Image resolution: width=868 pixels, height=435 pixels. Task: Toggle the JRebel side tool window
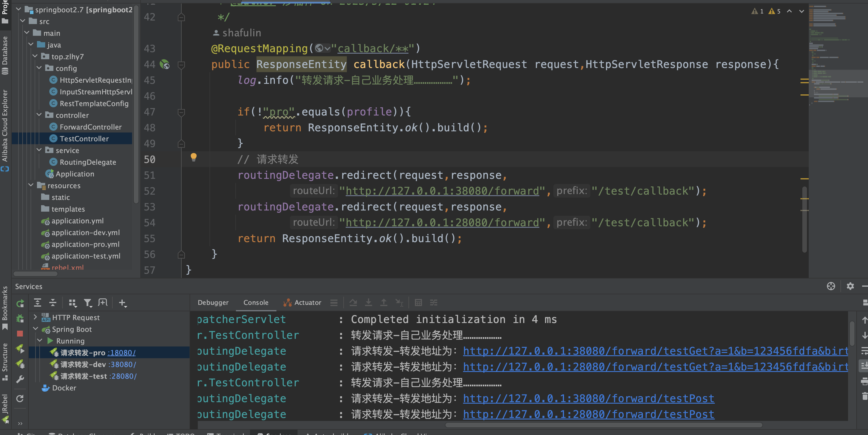click(5, 408)
